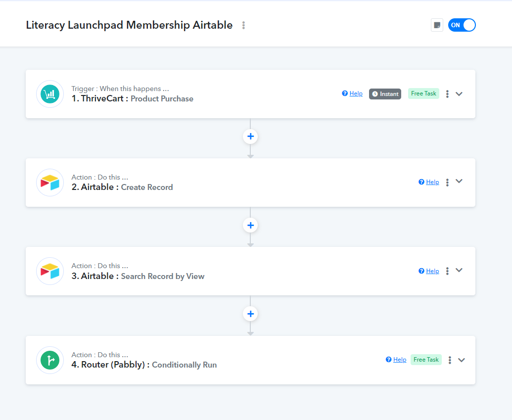
Task: Click the Router (Pabbly) icon
Action: click(x=50, y=360)
